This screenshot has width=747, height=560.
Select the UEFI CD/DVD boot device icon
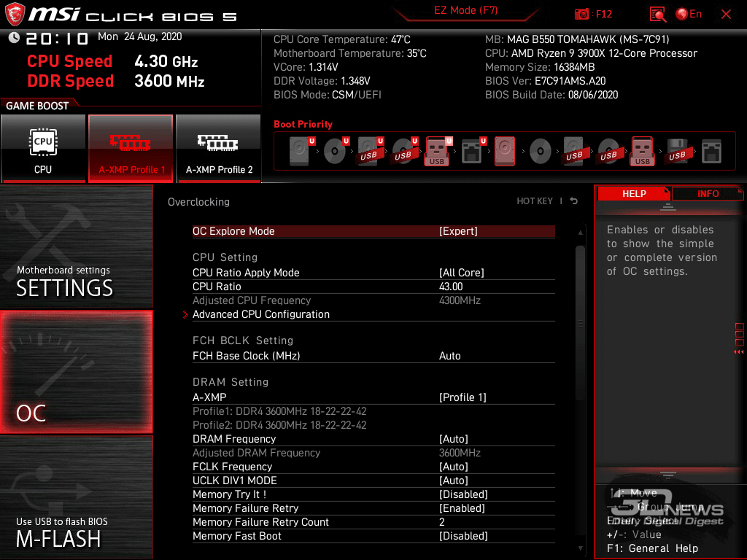tap(336, 151)
